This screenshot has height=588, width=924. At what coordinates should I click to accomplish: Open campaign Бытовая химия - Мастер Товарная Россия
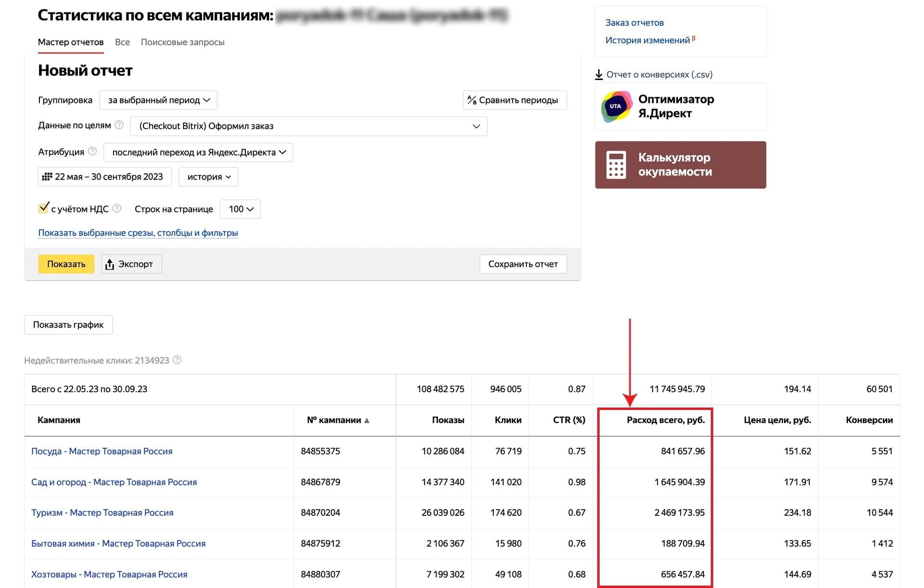click(118, 544)
